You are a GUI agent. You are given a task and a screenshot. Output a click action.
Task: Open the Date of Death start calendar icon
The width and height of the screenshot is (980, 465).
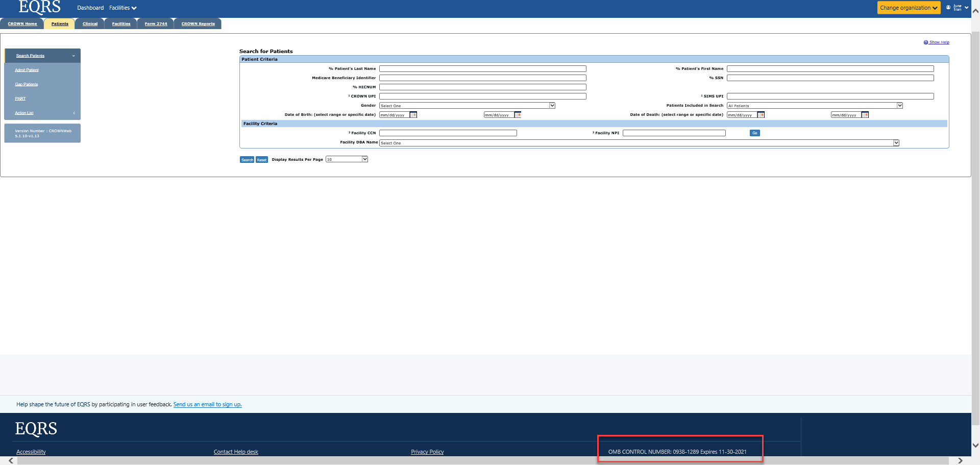click(761, 115)
